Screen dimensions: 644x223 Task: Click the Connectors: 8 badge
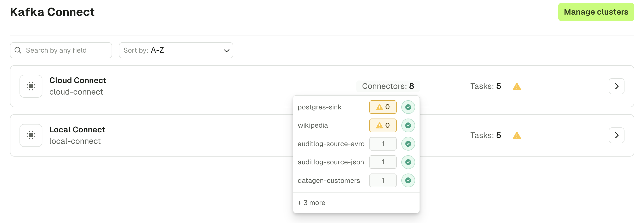[x=388, y=86]
